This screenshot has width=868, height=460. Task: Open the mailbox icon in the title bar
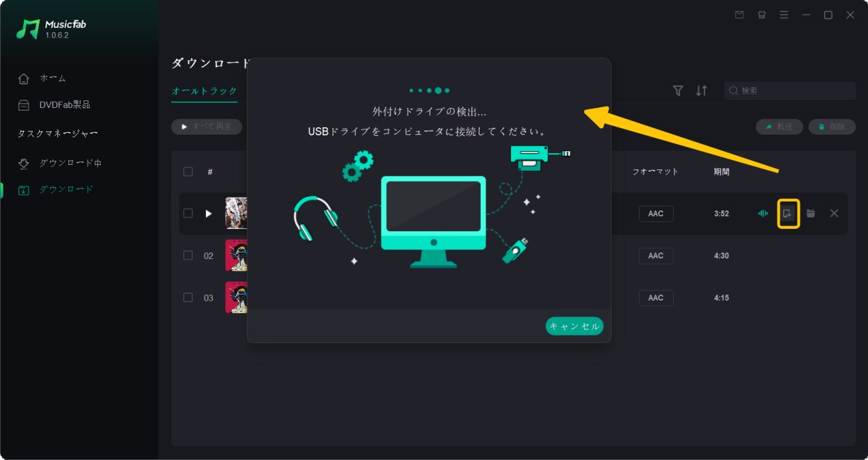coord(739,14)
